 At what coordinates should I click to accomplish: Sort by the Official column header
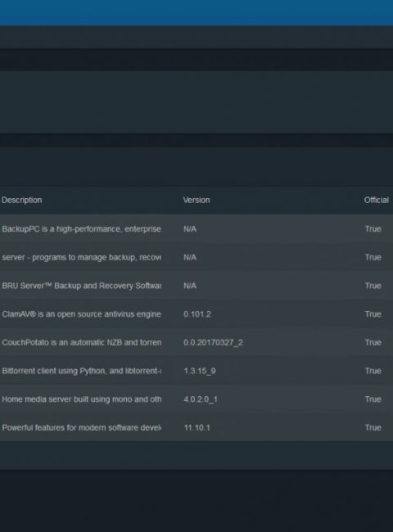[377, 201]
